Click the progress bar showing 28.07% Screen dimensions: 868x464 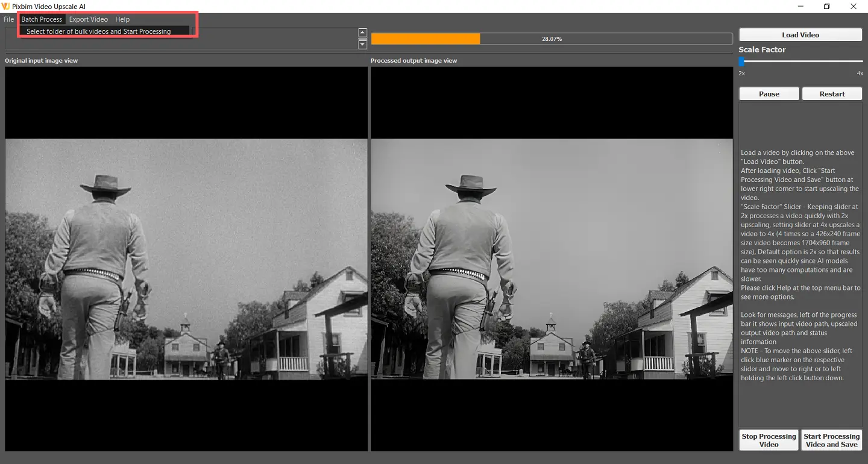click(552, 38)
